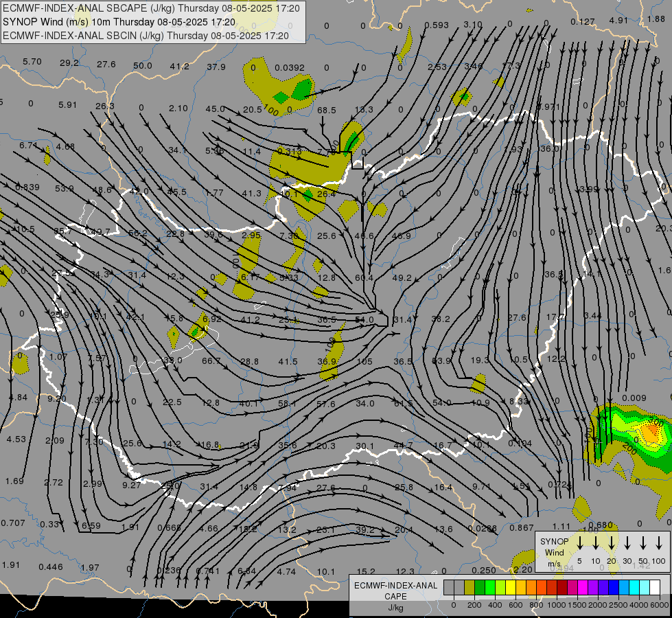672x618 pixels.
Task: Click the map value 0.867
Action: (x=522, y=528)
